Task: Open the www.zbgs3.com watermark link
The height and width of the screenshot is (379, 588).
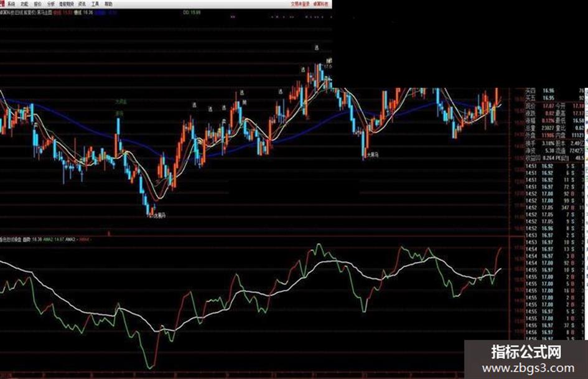Action: coord(528,368)
